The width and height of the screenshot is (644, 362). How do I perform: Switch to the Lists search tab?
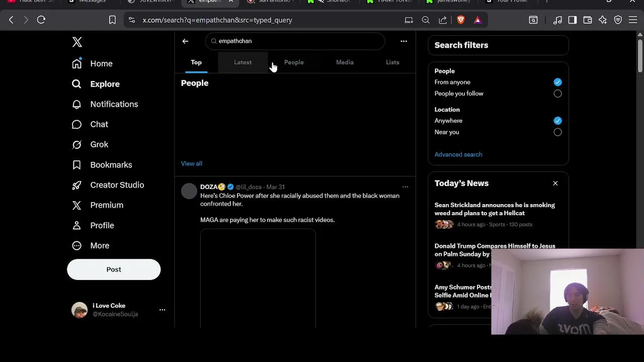(x=392, y=62)
